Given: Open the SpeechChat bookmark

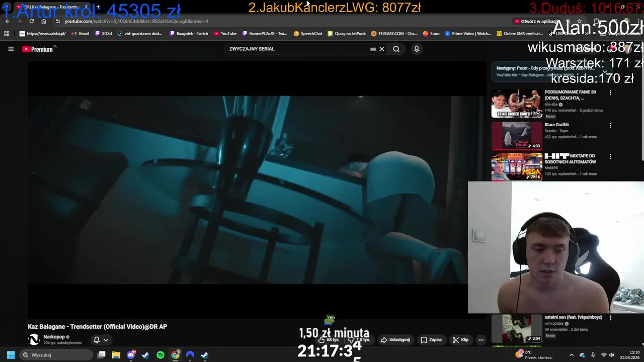Looking at the screenshot, I should pyautogui.click(x=308, y=34).
